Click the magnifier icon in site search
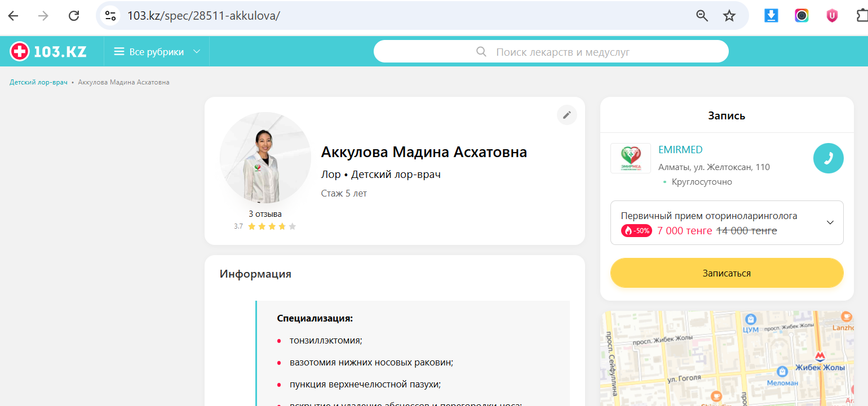 (481, 52)
